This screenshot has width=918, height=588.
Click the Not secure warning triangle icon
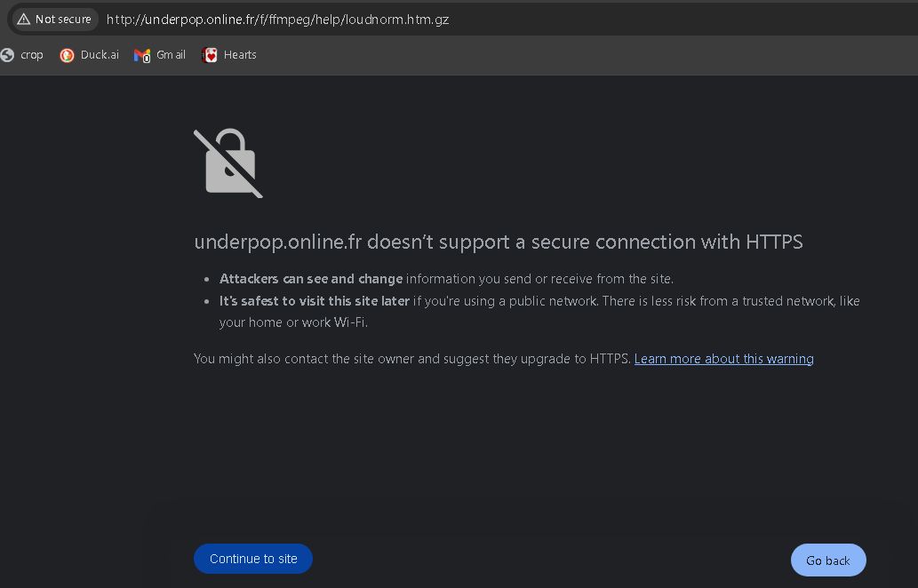point(23,19)
